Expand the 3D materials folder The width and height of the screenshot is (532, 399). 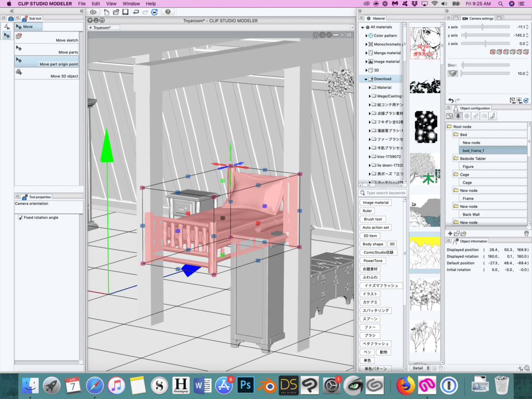pyautogui.click(x=366, y=70)
